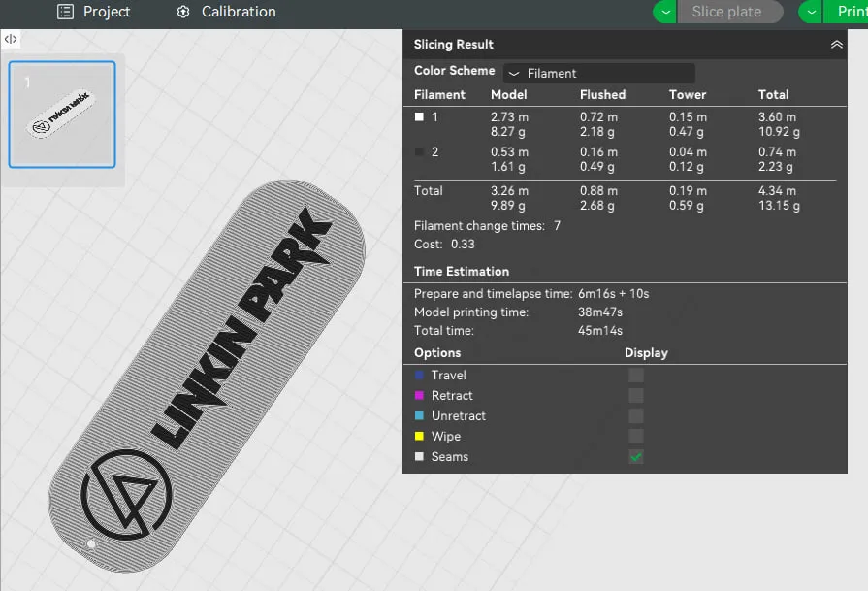Click the Wipe yellow color icon
The image size is (868, 591).
420,437
